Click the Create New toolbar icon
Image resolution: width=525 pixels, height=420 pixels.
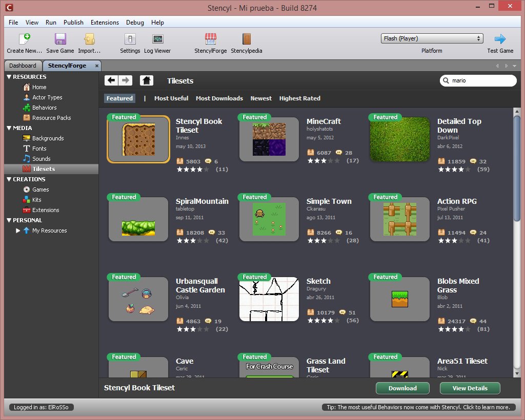point(25,39)
